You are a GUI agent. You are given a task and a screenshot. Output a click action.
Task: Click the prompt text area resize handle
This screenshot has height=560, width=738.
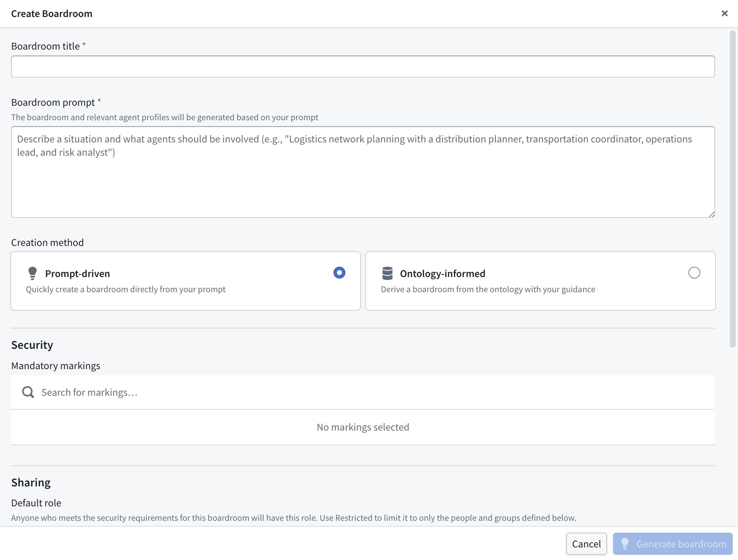[711, 214]
